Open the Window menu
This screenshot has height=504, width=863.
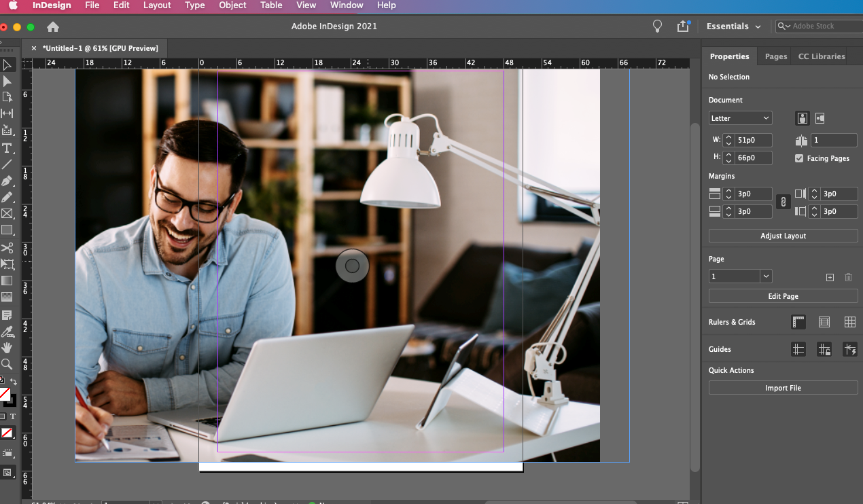point(347,5)
